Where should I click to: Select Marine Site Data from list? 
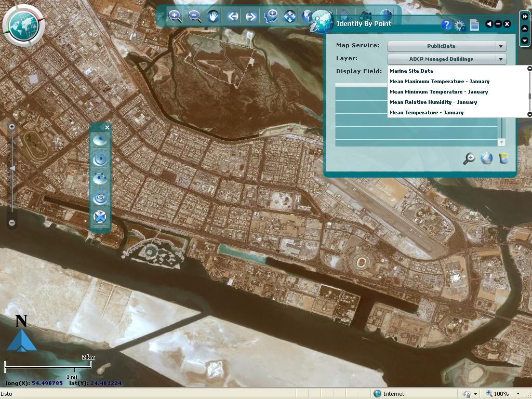(x=411, y=71)
